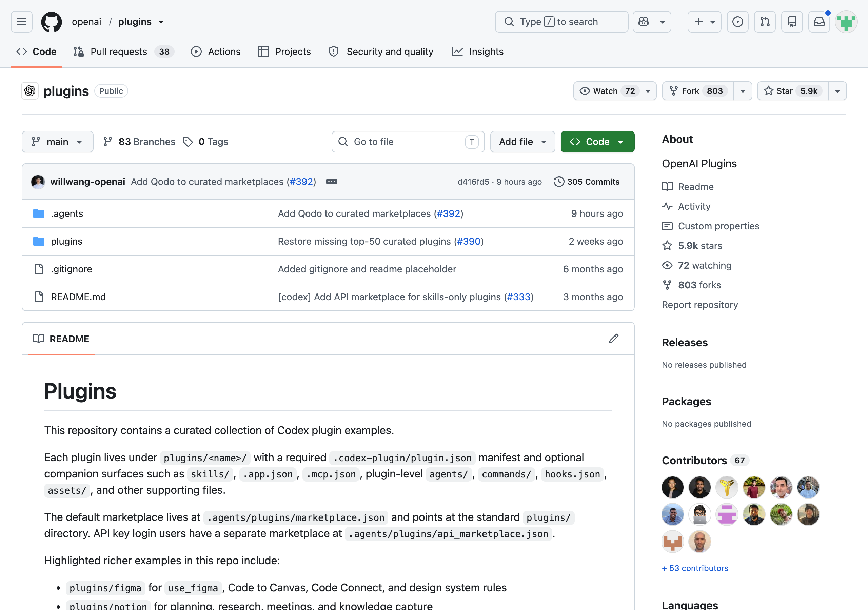Select the README tab heading
Image resolution: width=868 pixels, height=610 pixels.
pos(61,339)
